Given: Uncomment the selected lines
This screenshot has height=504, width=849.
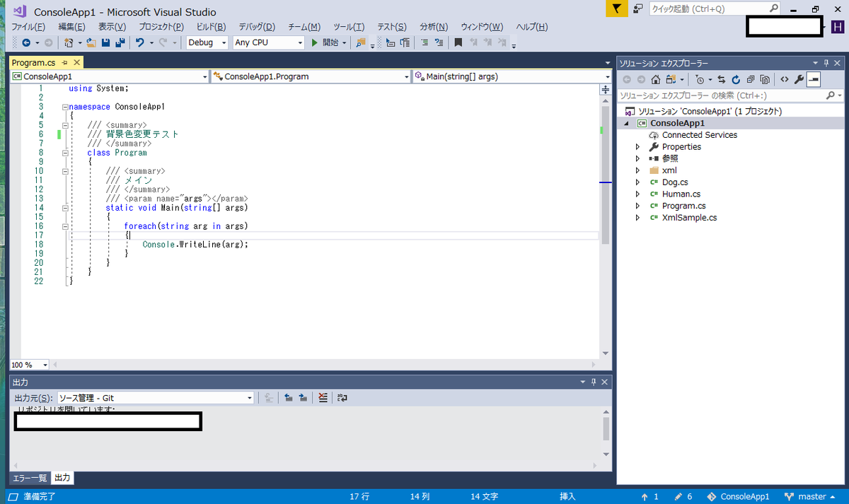Looking at the screenshot, I should click(x=439, y=42).
